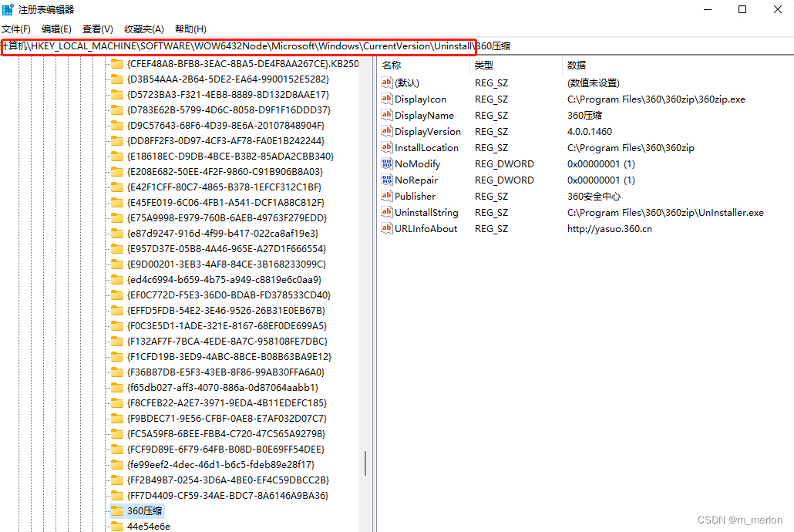Image resolution: width=794 pixels, height=532 pixels.
Task: Select tree key {EFFD5FDB-54E2-3E46-9526-26B31E0EB67B}
Action: pyautogui.click(x=226, y=310)
